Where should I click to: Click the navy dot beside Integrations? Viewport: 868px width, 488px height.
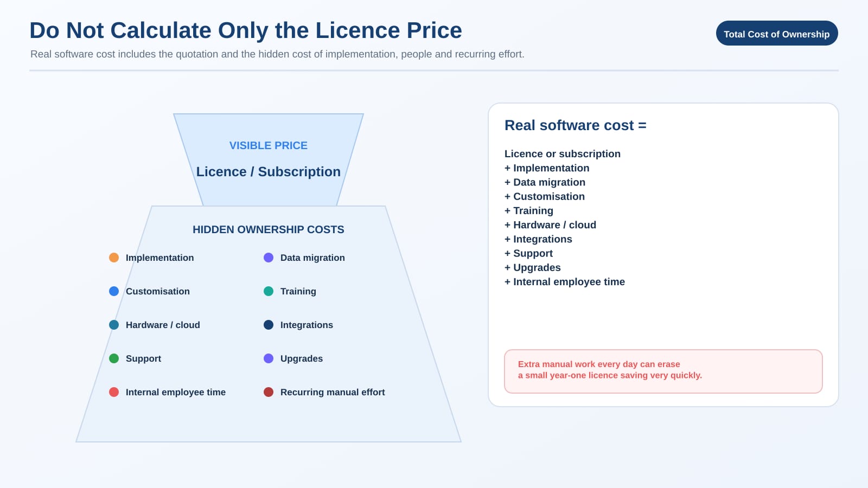269,325
